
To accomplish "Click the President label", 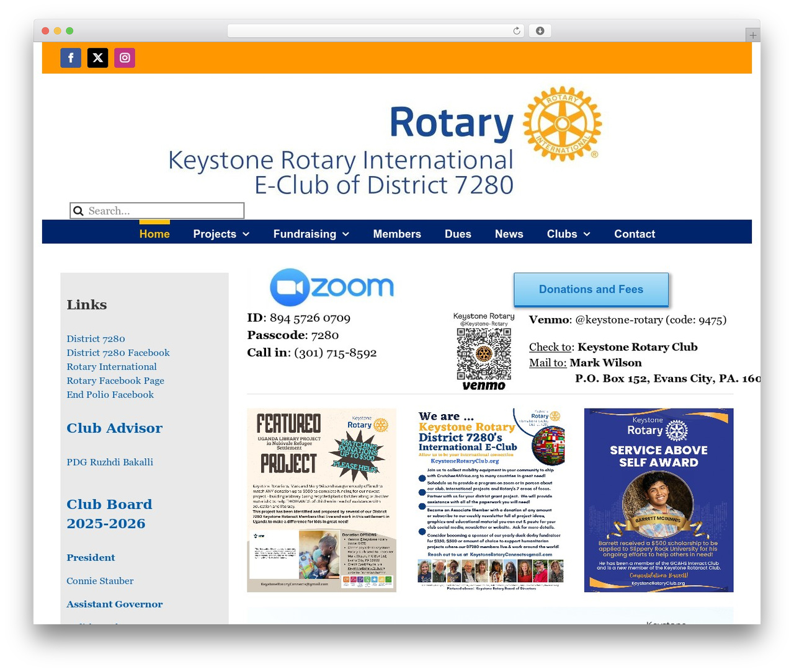I will tap(91, 557).
